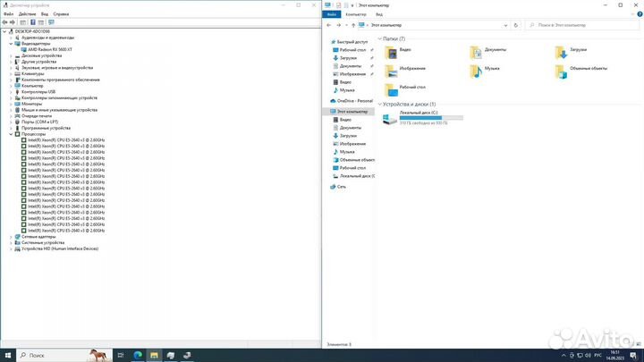
Task: Click the Device Manager taskbar icon
Action: [x=187, y=355]
